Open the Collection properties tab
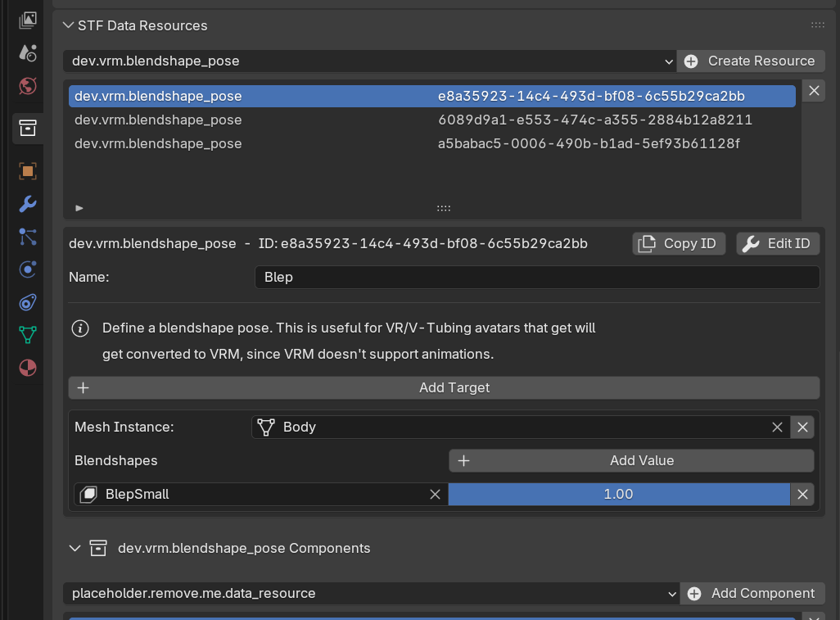This screenshot has height=620, width=840. pyautogui.click(x=28, y=128)
